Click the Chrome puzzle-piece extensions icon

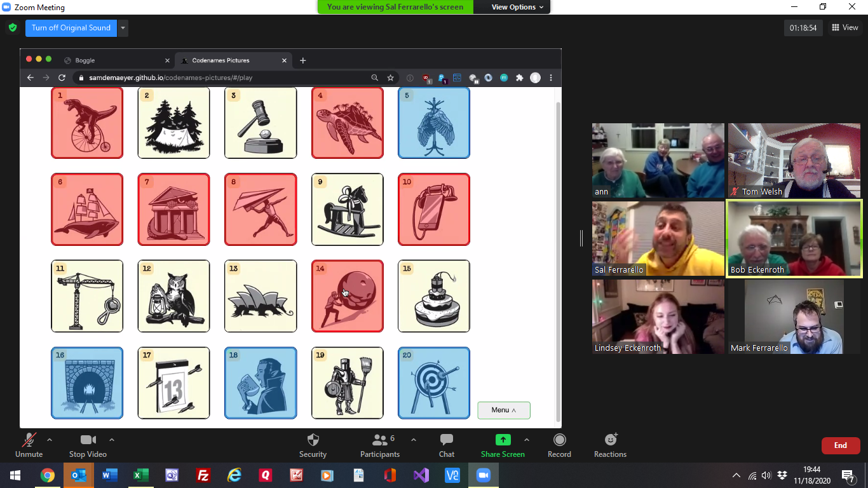pyautogui.click(x=520, y=78)
